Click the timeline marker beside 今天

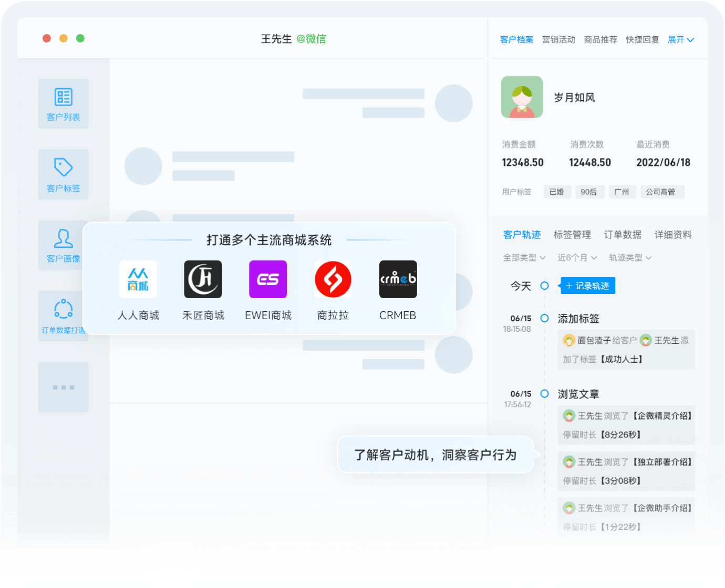click(x=545, y=286)
